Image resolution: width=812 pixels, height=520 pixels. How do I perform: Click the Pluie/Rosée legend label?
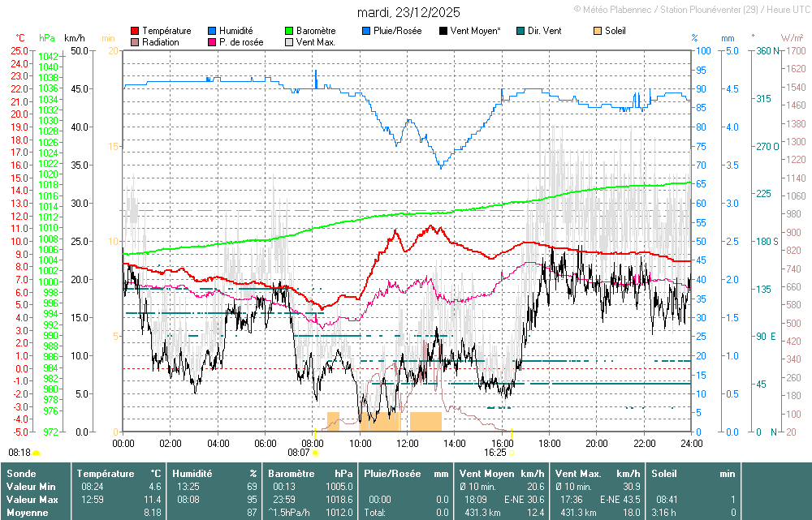tap(398, 31)
